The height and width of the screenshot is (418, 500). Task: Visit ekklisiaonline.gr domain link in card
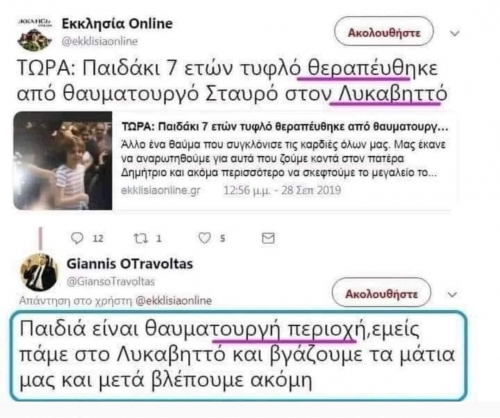click(161, 190)
